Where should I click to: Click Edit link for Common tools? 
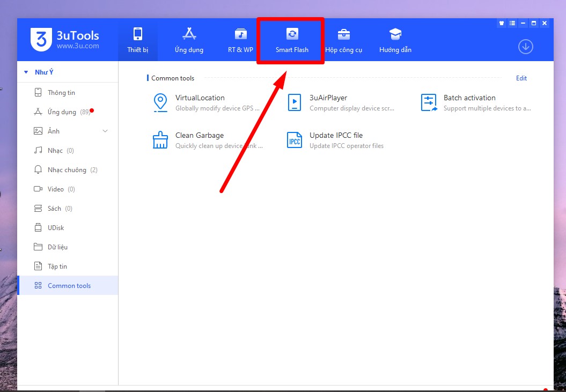[x=521, y=78]
